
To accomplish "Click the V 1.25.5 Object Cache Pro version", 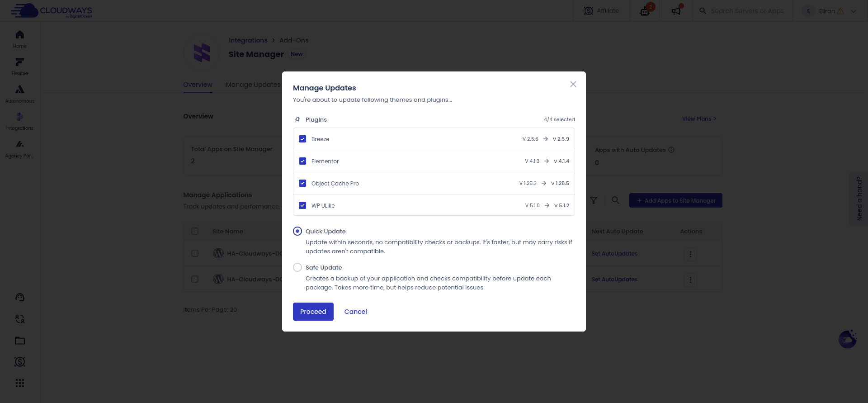I will click(x=560, y=183).
